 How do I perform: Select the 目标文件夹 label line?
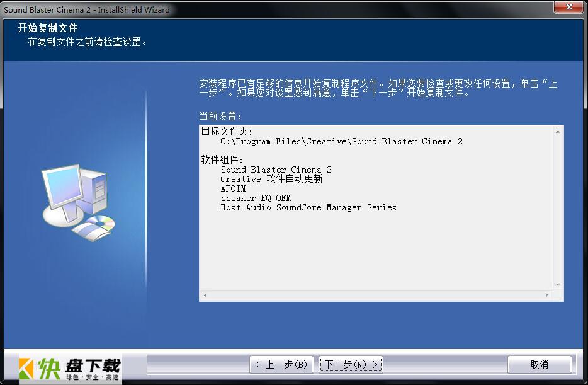(227, 131)
